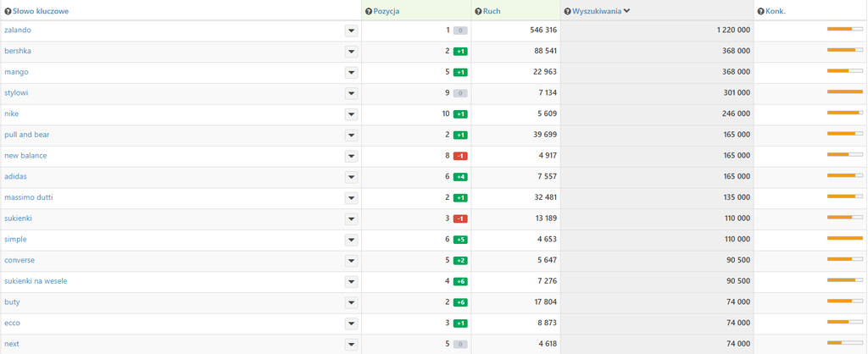Click the stylowi keyword link
The width and height of the screenshot is (868, 354).
pyautogui.click(x=16, y=93)
